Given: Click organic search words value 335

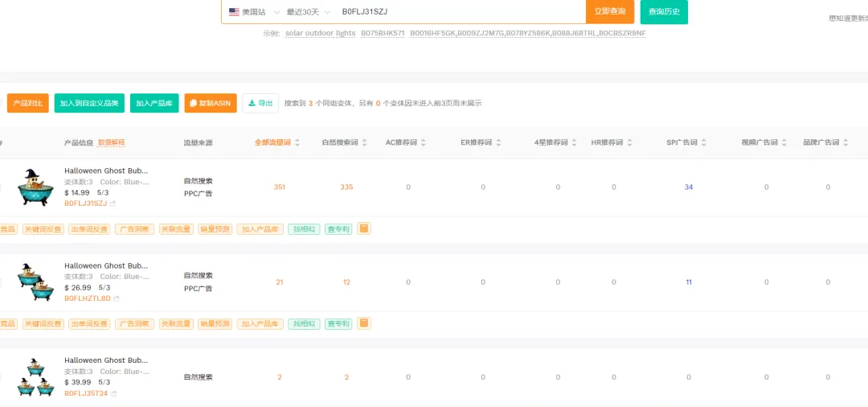Looking at the screenshot, I should (346, 187).
